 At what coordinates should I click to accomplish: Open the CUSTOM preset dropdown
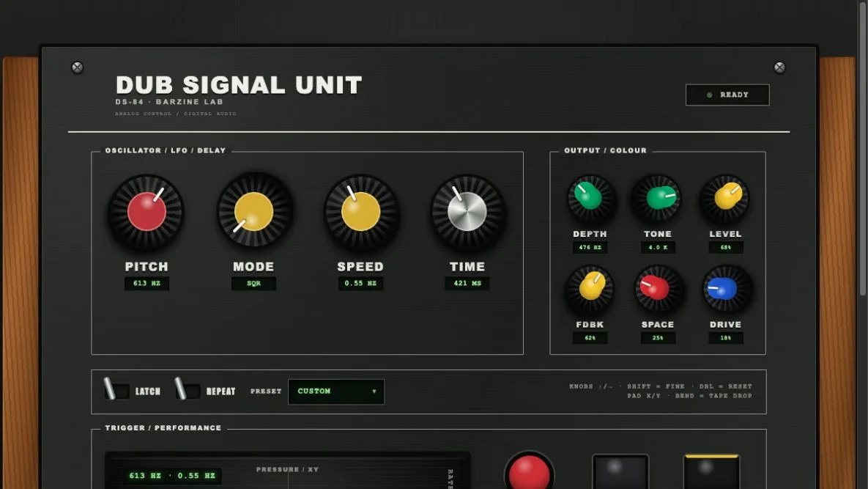tap(336, 391)
